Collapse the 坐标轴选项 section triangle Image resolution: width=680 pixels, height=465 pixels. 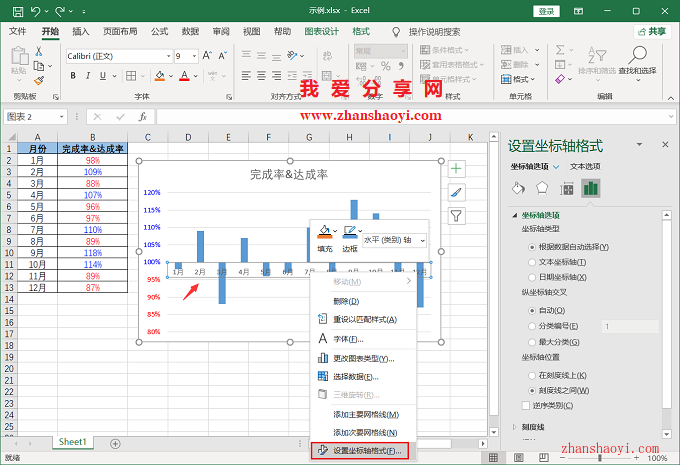pyautogui.click(x=515, y=215)
